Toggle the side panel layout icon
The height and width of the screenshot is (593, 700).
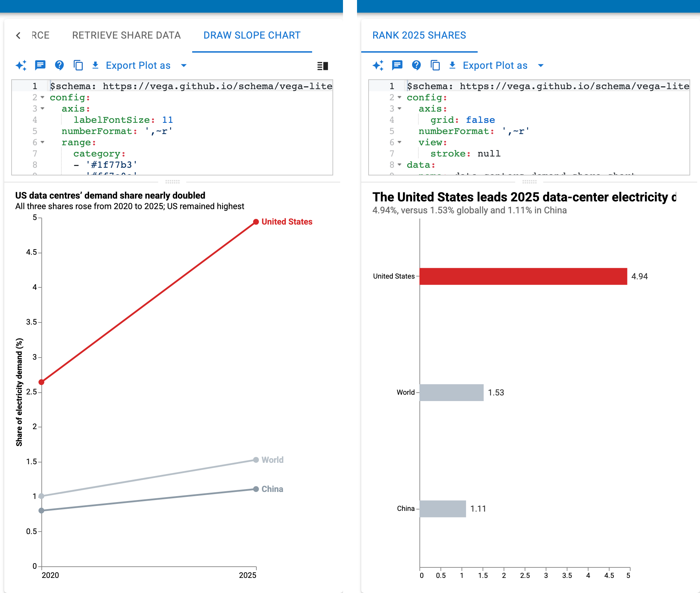pyautogui.click(x=322, y=66)
